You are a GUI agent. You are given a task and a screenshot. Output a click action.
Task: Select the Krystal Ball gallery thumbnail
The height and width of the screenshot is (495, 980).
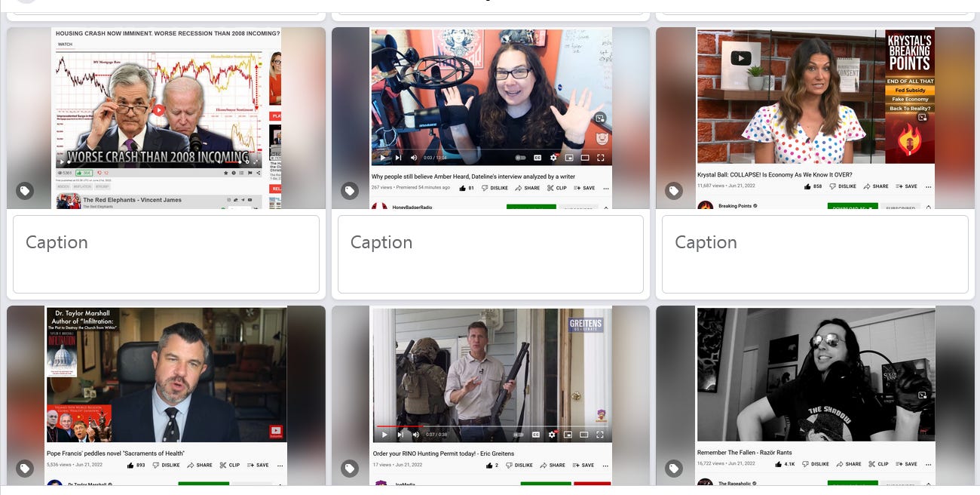(x=815, y=118)
